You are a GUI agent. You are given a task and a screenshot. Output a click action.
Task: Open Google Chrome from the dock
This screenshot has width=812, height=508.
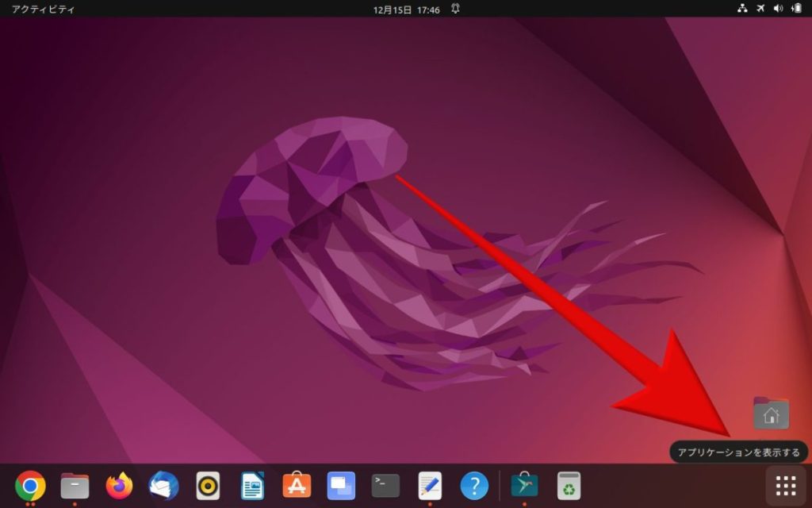coord(30,486)
